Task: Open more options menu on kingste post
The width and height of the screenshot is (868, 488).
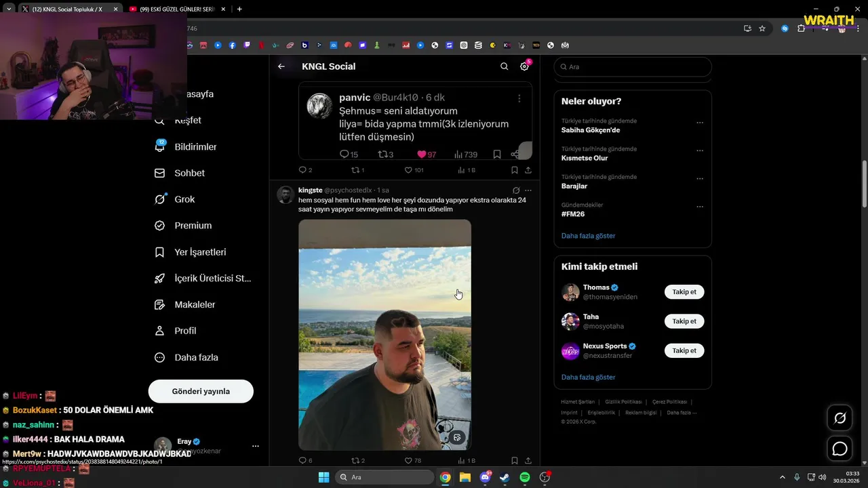Action: pyautogui.click(x=528, y=190)
